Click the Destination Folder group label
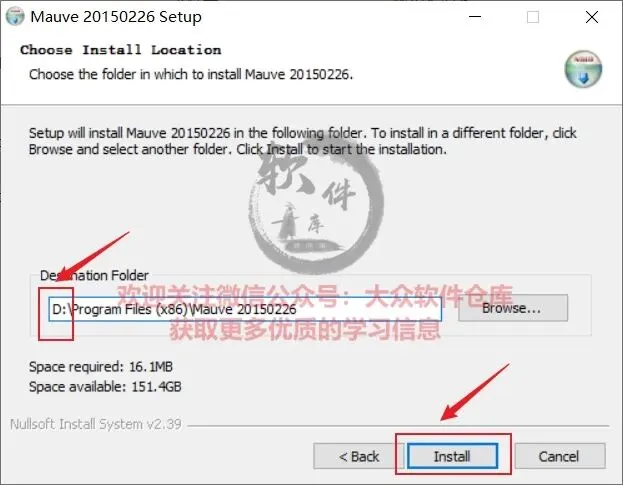The width and height of the screenshot is (623, 485). click(x=94, y=275)
